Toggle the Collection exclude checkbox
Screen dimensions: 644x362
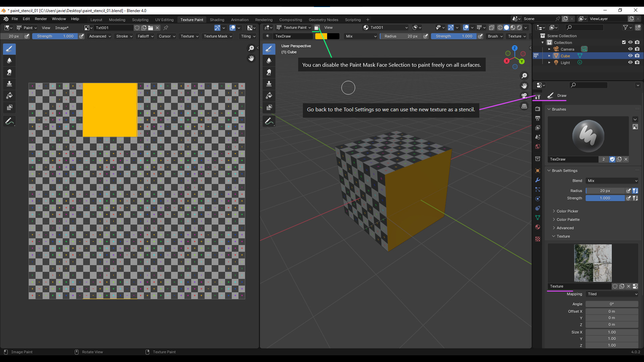click(624, 42)
